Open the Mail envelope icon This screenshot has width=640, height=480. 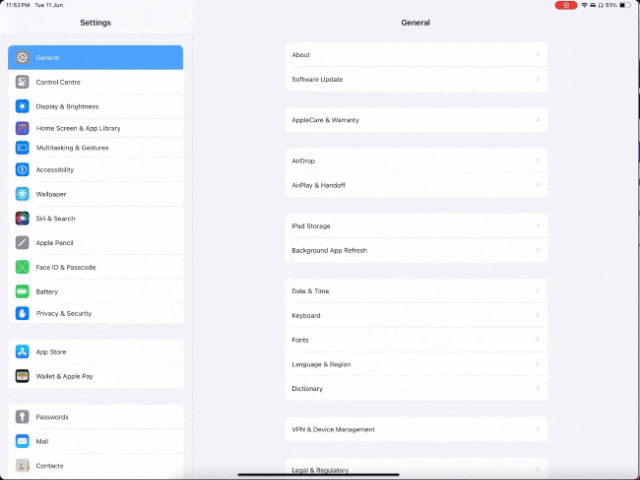point(22,441)
